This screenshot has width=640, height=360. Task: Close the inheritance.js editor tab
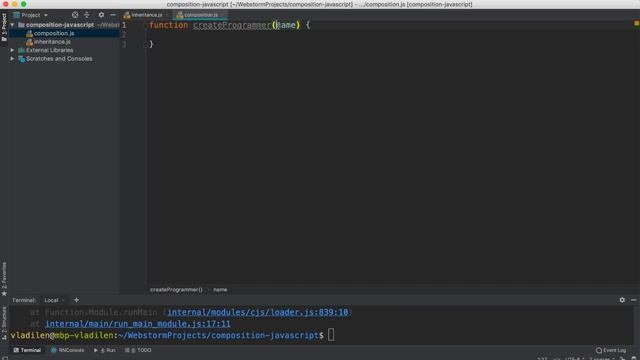click(x=167, y=15)
